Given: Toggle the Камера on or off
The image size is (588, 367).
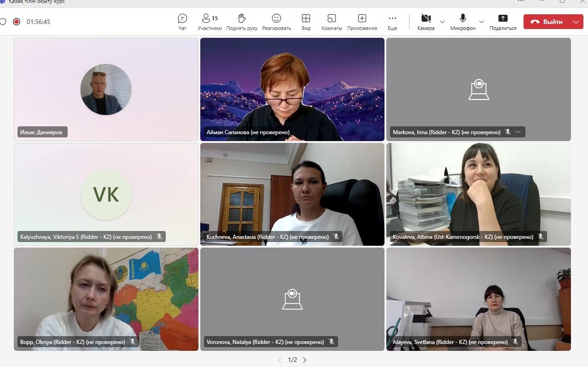Looking at the screenshot, I should 426,22.
